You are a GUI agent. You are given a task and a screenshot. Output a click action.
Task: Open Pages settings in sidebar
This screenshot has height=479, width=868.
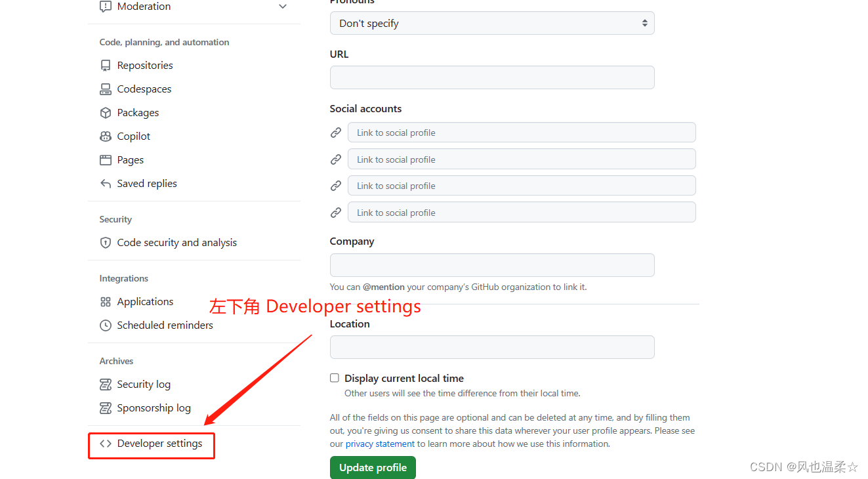pos(131,160)
